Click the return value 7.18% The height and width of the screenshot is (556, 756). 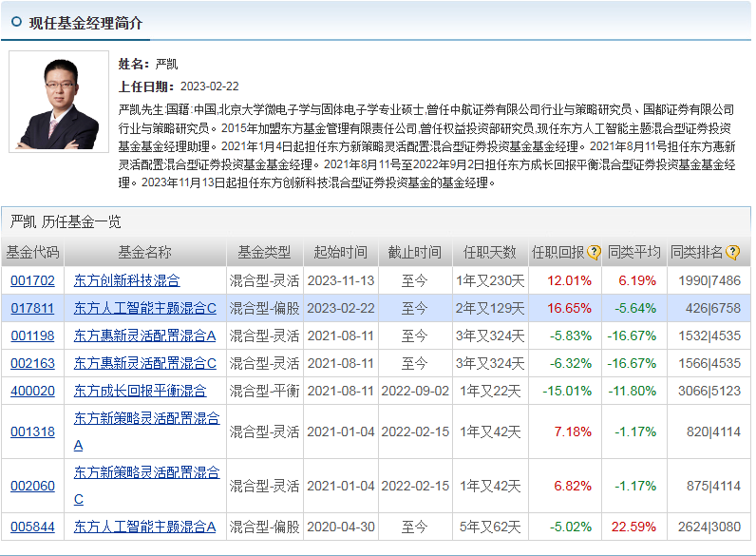573,431
